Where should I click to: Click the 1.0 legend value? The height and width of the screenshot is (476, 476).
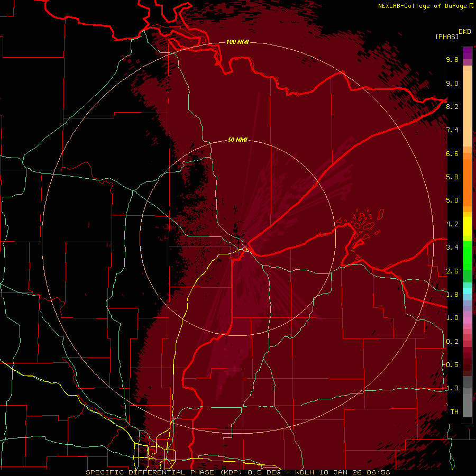click(x=452, y=318)
